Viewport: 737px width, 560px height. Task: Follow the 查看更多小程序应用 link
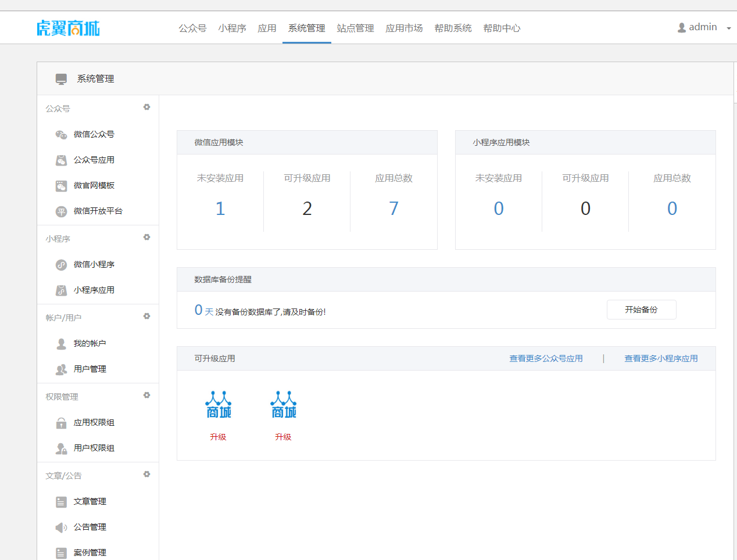(661, 358)
